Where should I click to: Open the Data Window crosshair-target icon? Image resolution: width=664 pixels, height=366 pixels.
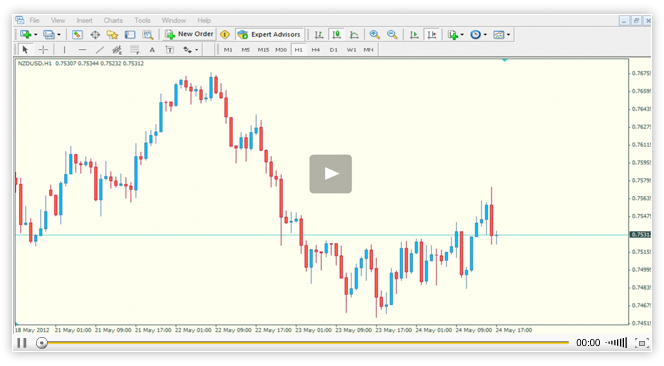point(95,34)
